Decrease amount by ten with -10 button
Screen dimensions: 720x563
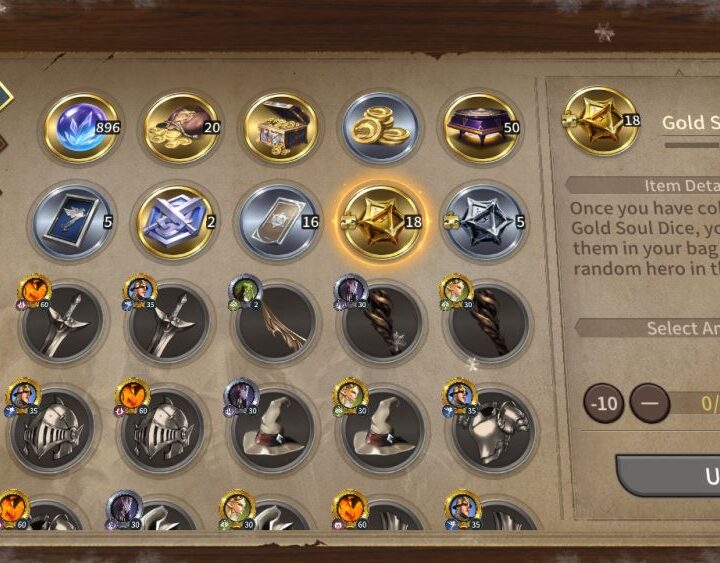click(603, 403)
